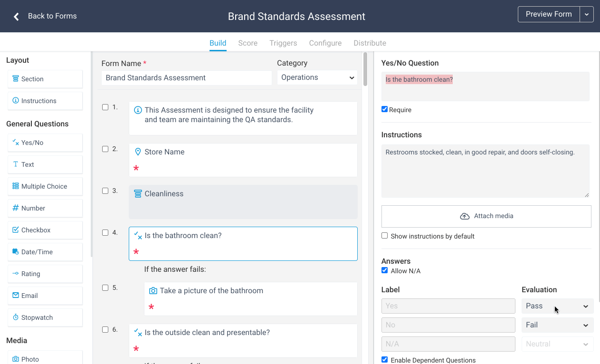Add a Rating question type
The width and height of the screenshot is (600, 364).
click(x=45, y=274)
